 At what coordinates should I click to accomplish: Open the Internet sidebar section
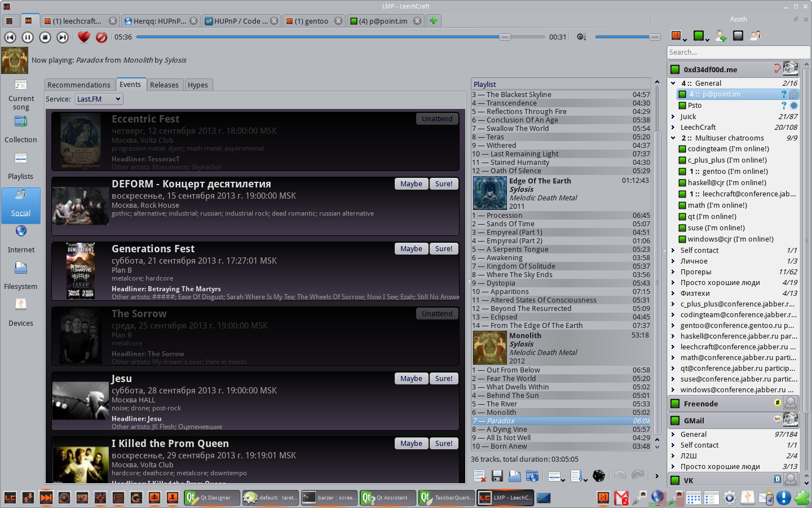[21, 240]
